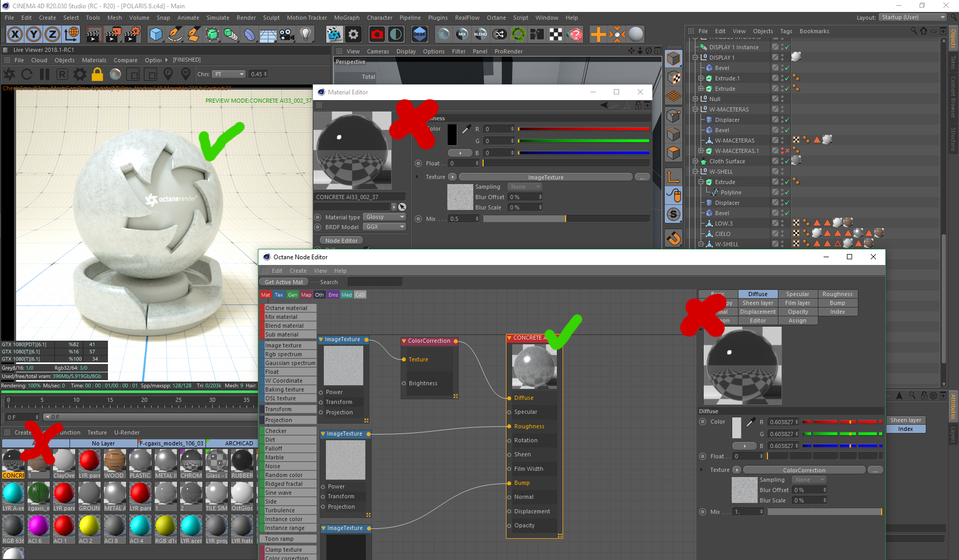Open Live Viewer settings gear icon

tap(79, 75)
